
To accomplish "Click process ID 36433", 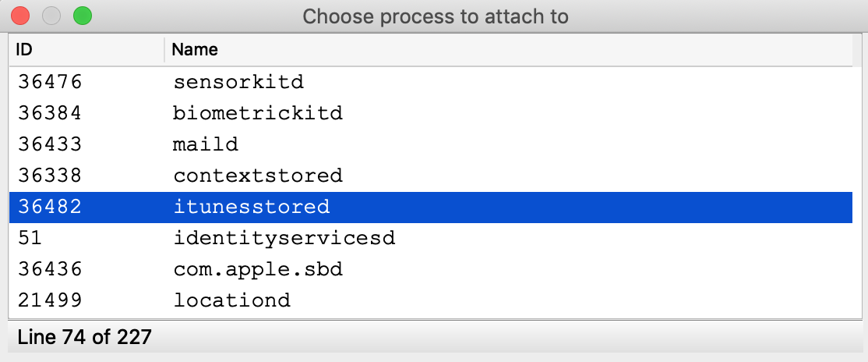I will pyautogui.click(x=49, y=144).
